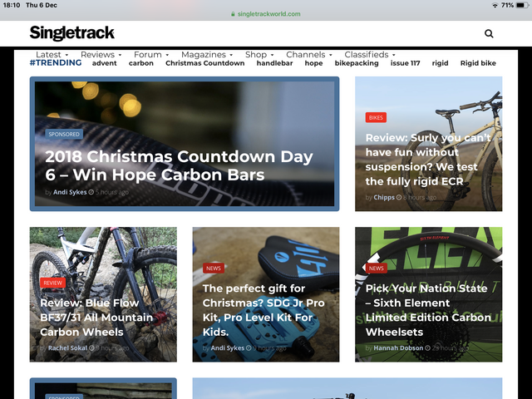Expand the Classifieds menu dropdown
This screenshot has height=399, width=532.
point(370,54)
